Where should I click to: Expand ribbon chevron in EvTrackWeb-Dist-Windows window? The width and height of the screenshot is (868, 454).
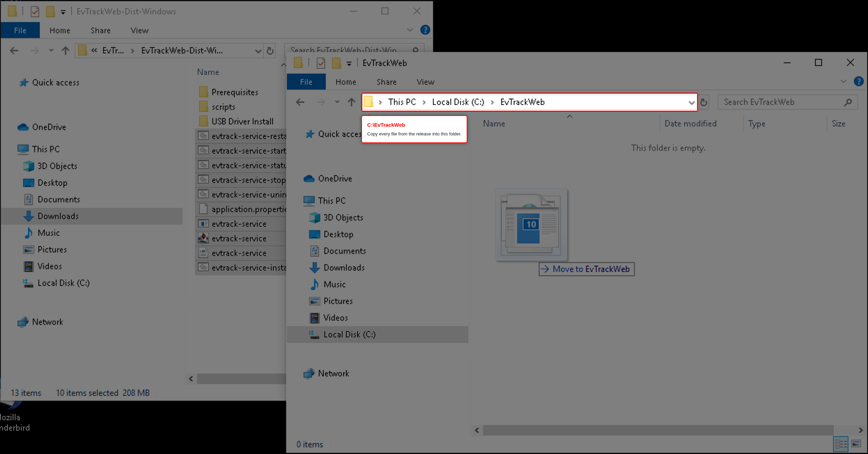click(410, 30)
